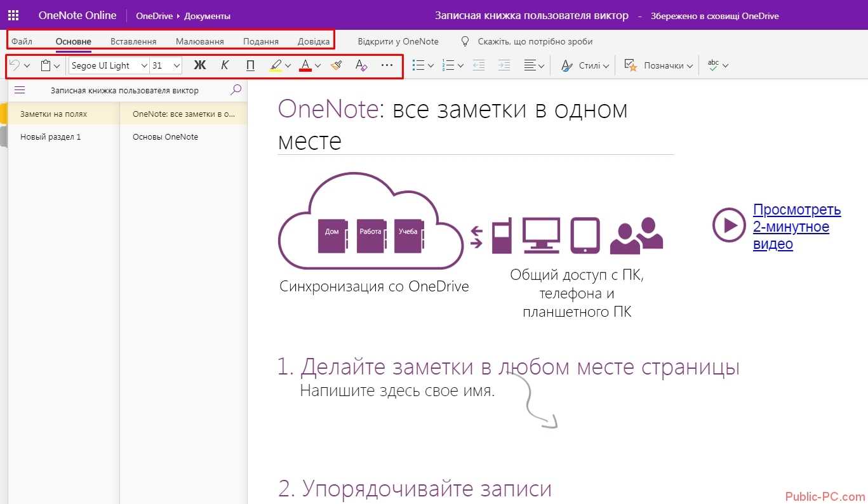Click the red font color swatch

click(x=305, y=65)
